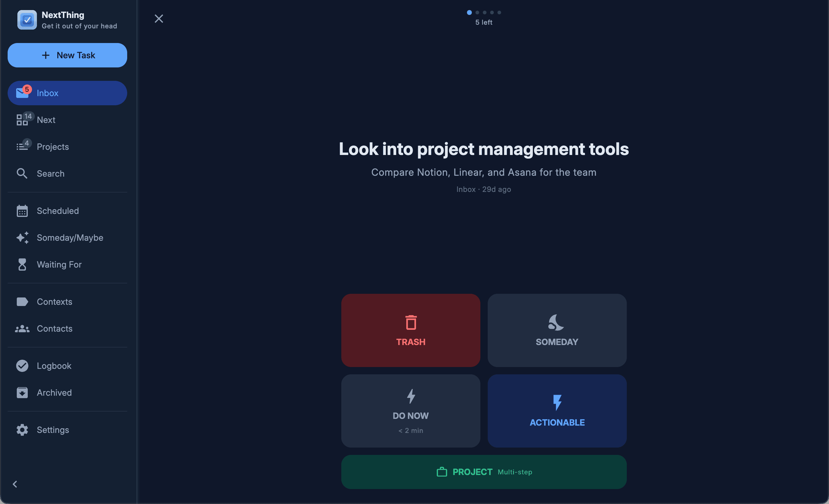Select the Someday/Maybe sparkle icon
The image size is (829, 504).
coord(22,238)
